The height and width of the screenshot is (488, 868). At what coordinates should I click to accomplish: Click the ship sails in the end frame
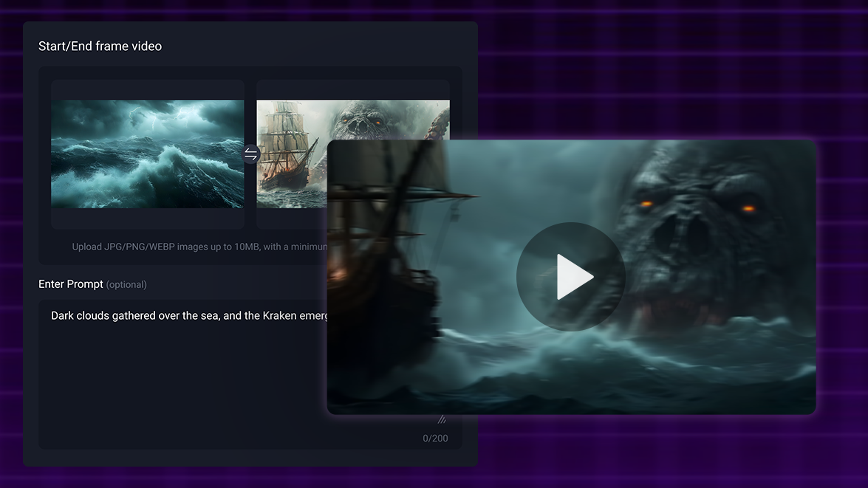pos(284,133)
